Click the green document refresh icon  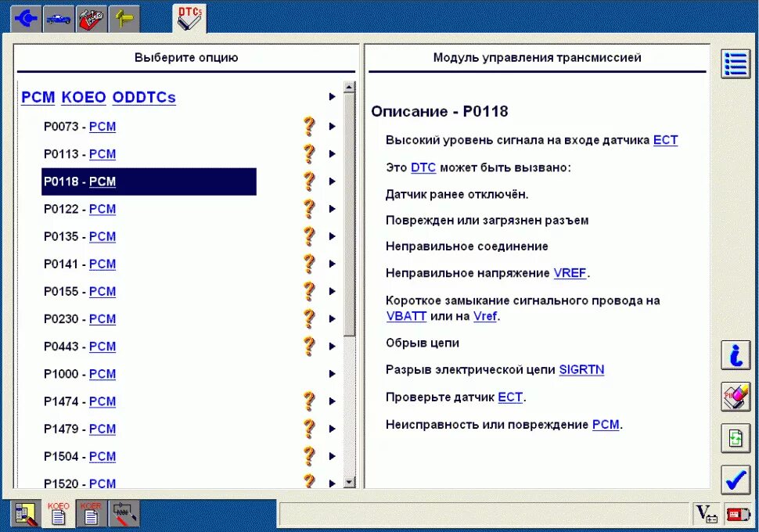pos(736,439)
